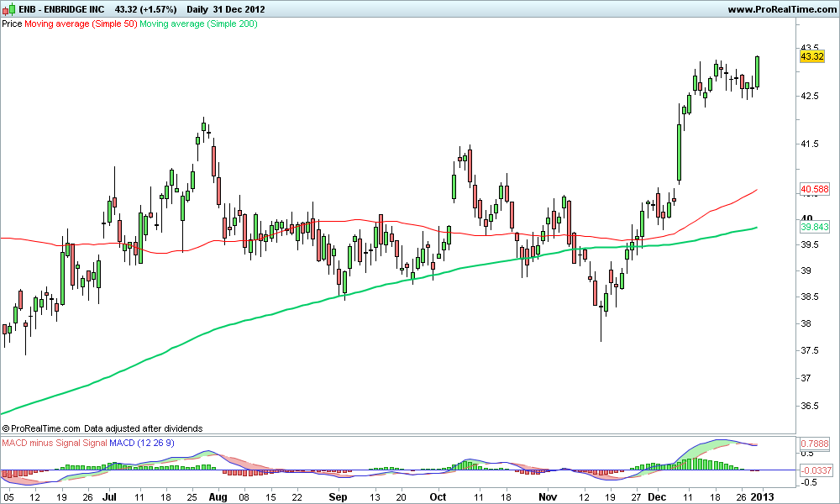Select the Daily timeframe label

click(197, 9)
